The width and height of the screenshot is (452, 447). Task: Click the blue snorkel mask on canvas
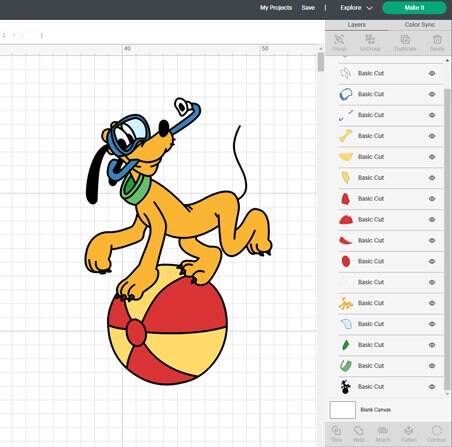(x=129, y=134)
